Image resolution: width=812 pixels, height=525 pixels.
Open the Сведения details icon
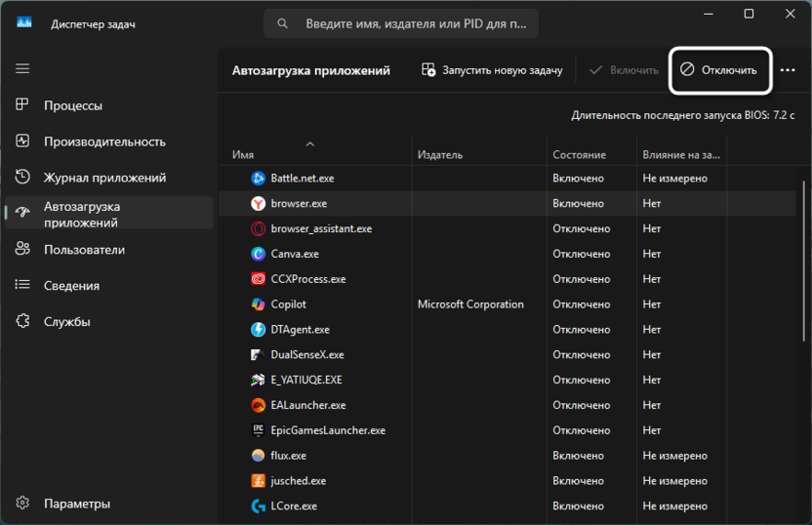point(22,286)
